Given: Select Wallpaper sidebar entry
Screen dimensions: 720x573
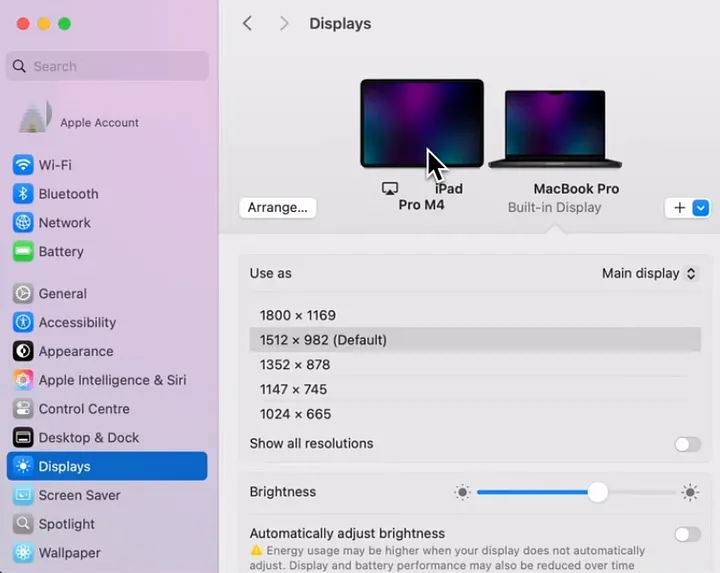Looking at the screenshot, I should click(x=107, y=553).
